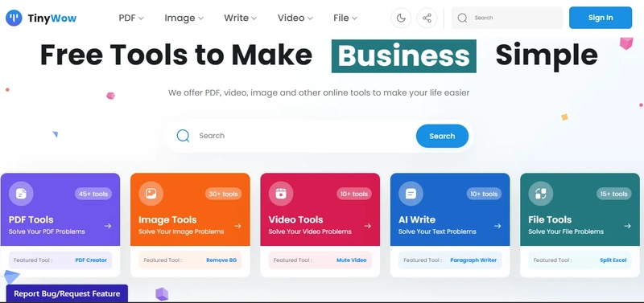Click the File Tools convert icon

(540, 194)
